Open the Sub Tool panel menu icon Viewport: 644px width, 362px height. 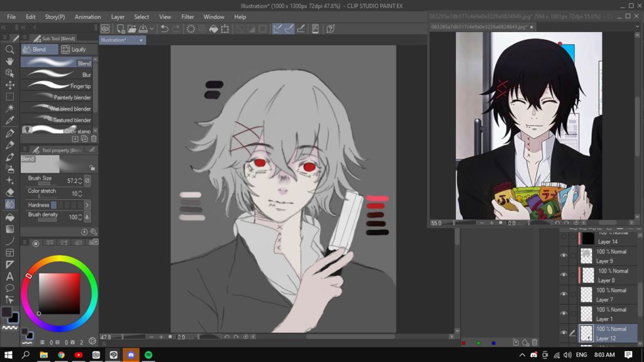(25, 38)
